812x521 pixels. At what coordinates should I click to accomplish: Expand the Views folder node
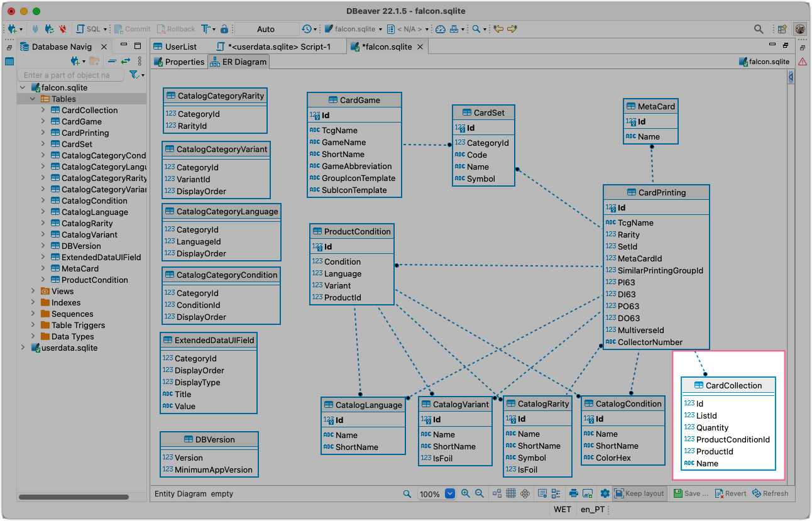point(33,292)
